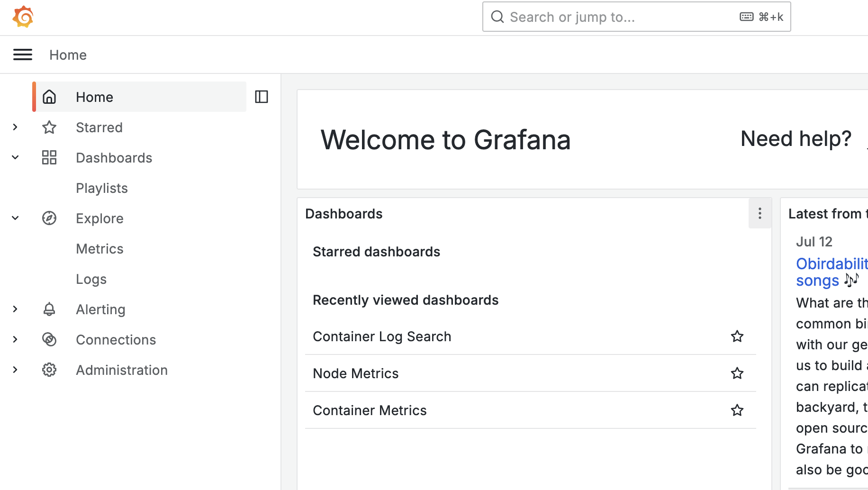Open Alerting in the sidebar menu
Screen dimensions: 868x490
(100, 309)
